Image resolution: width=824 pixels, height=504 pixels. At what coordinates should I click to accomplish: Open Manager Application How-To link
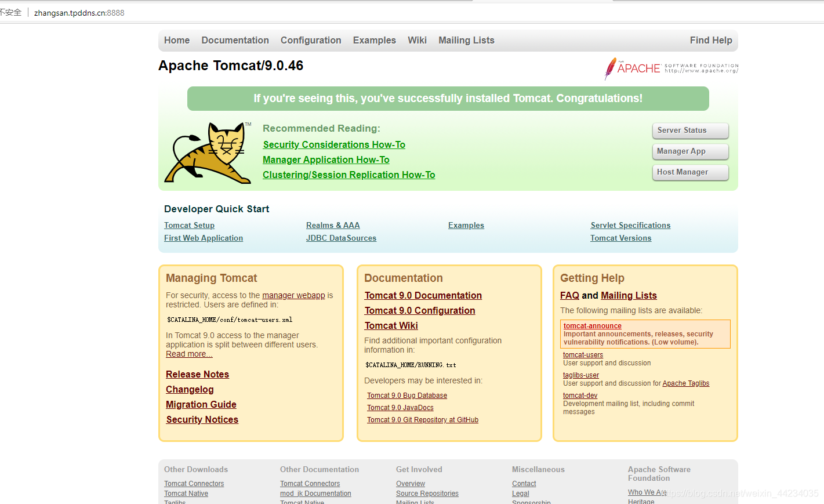(x=326, y=160)
